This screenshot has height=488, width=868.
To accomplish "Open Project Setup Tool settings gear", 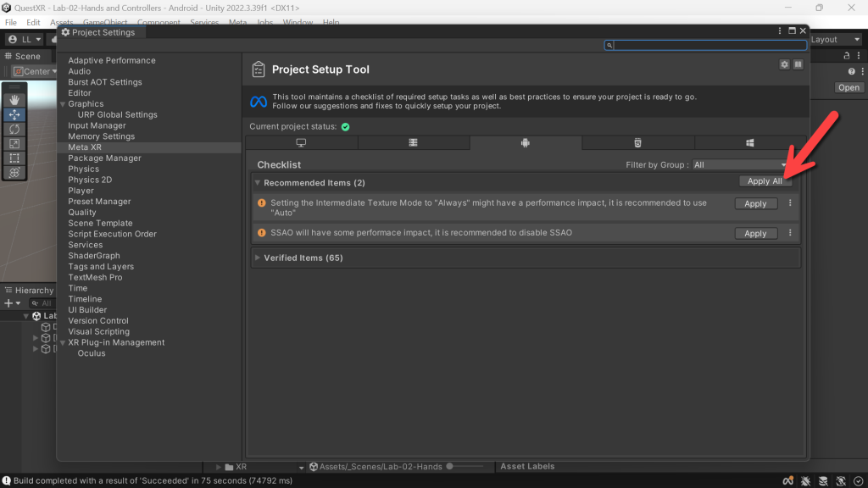I will [x=784, y=64].
